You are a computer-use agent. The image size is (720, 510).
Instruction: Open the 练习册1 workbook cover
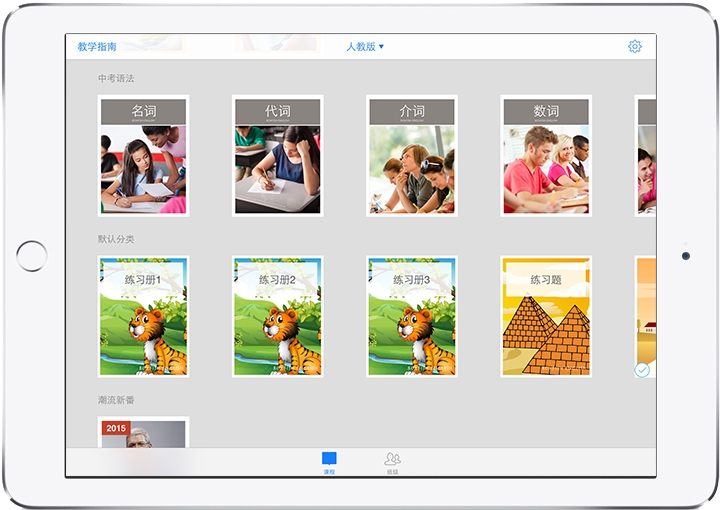(143, 317)
